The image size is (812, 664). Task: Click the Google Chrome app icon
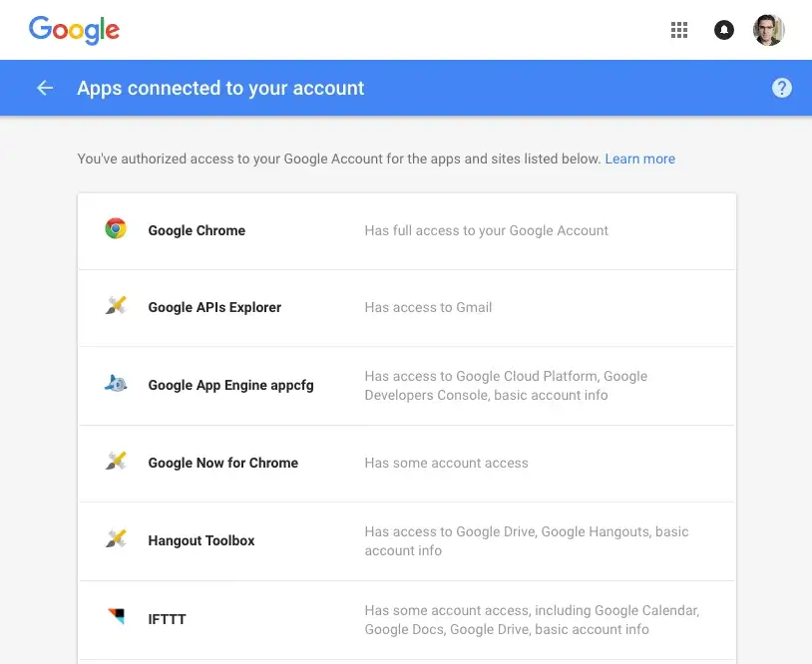tap(116, 229)
